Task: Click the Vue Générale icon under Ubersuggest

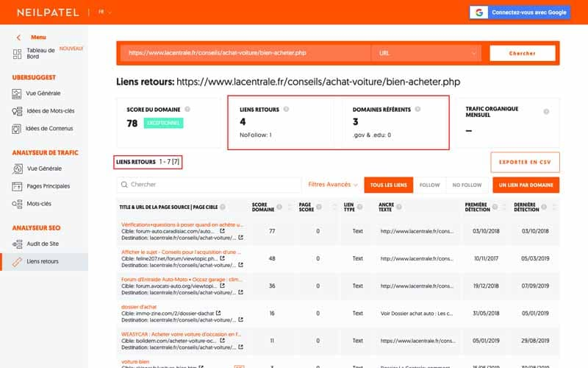Action: tap(16, 94)
